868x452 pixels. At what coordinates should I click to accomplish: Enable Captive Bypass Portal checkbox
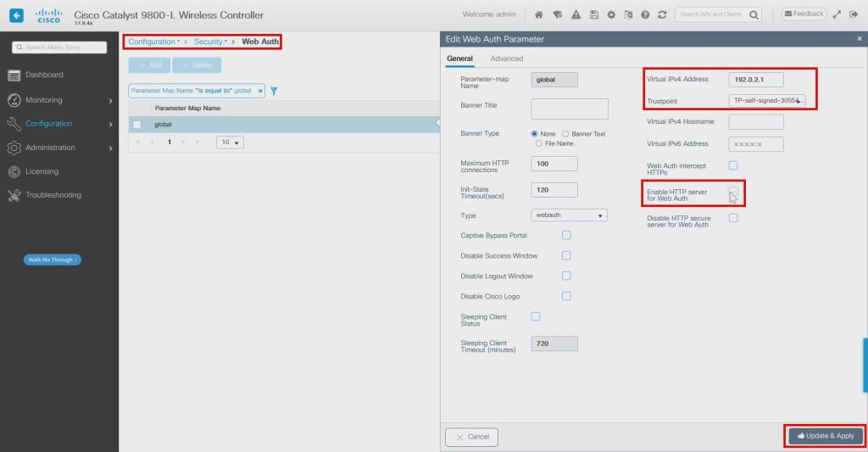click(x=566, y=236)
